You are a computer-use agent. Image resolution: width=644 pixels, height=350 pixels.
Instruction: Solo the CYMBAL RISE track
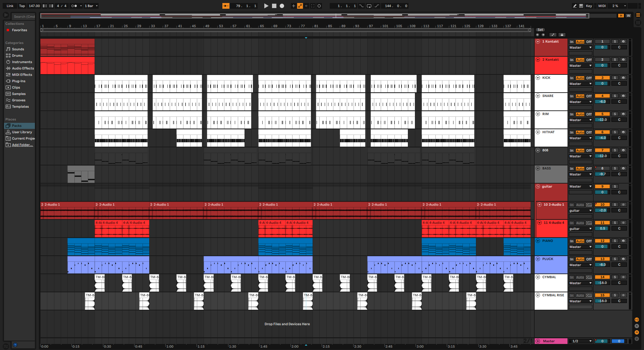click(x=615, y=295)
